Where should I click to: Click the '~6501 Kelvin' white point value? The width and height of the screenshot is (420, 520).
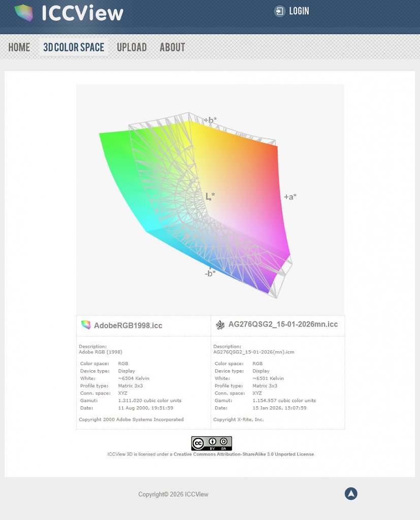(x=268, y=378)
